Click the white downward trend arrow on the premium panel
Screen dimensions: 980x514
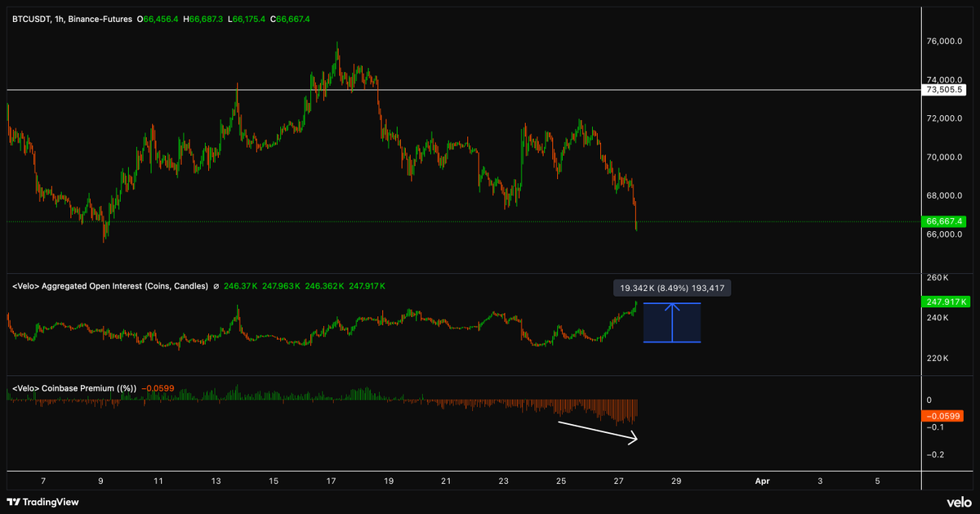point(596,432)
